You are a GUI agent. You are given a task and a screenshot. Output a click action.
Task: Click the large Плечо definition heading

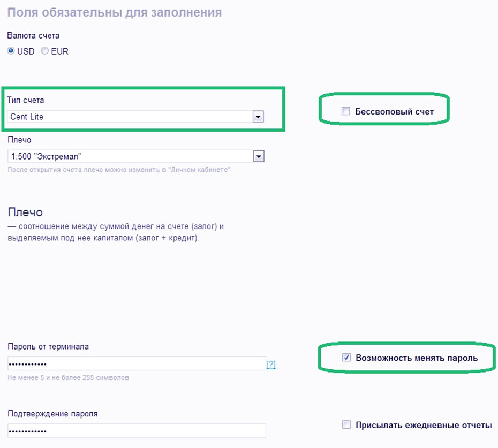pos(25,212)
